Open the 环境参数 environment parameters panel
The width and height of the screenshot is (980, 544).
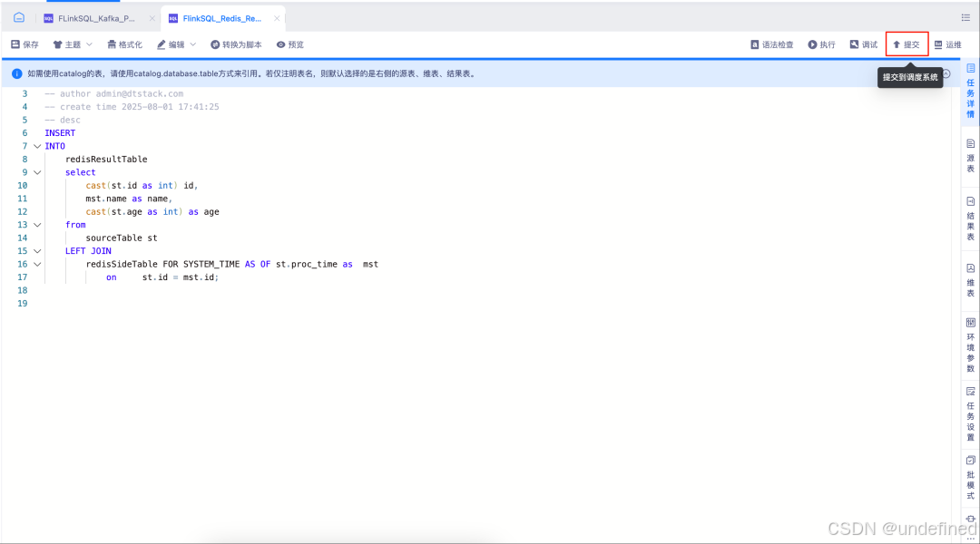point(970,345)
